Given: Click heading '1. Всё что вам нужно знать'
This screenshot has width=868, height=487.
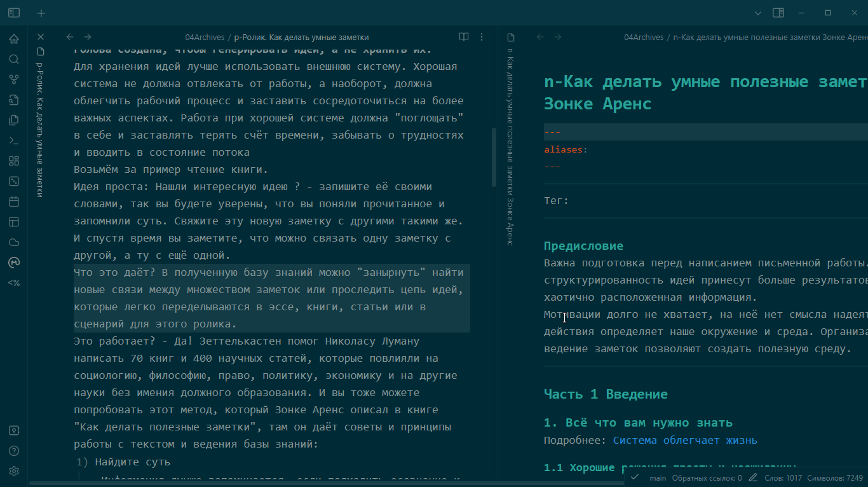Looking at the screenshot, I should (638, 423).
